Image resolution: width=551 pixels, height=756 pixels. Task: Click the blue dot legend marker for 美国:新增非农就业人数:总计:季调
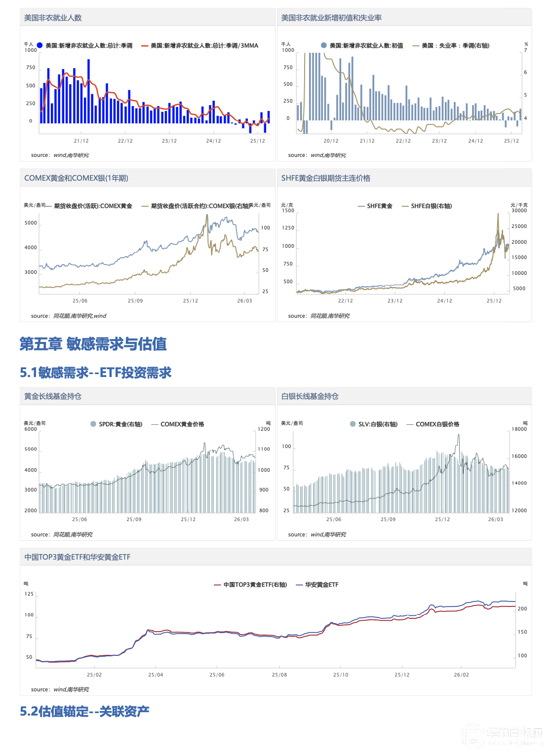[39, 45]
